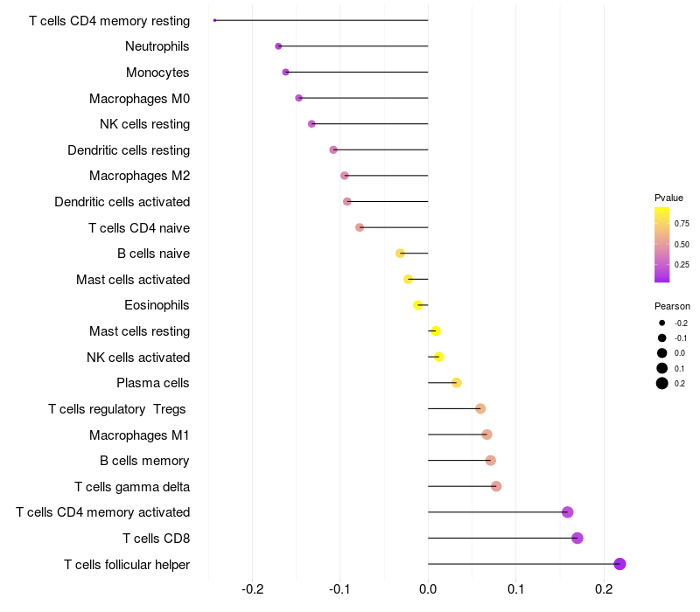Click the Monocytes lollipop dot
Screen dimensions: 700x612
[286, 72]
